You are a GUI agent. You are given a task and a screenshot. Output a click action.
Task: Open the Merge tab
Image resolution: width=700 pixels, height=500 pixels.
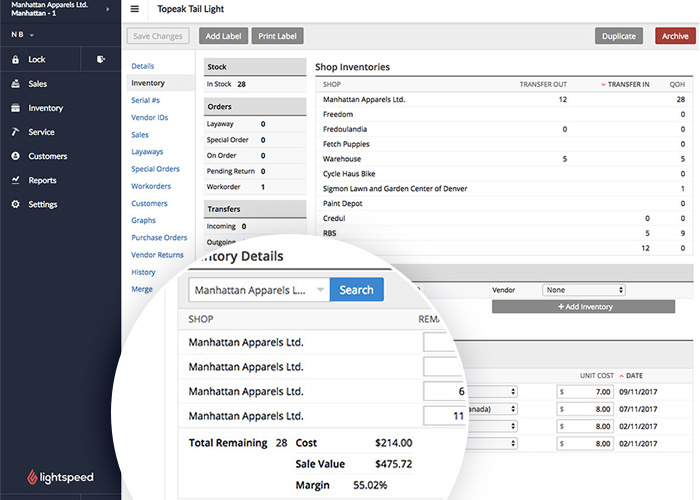pyautogui.click(x=142, y=289)
